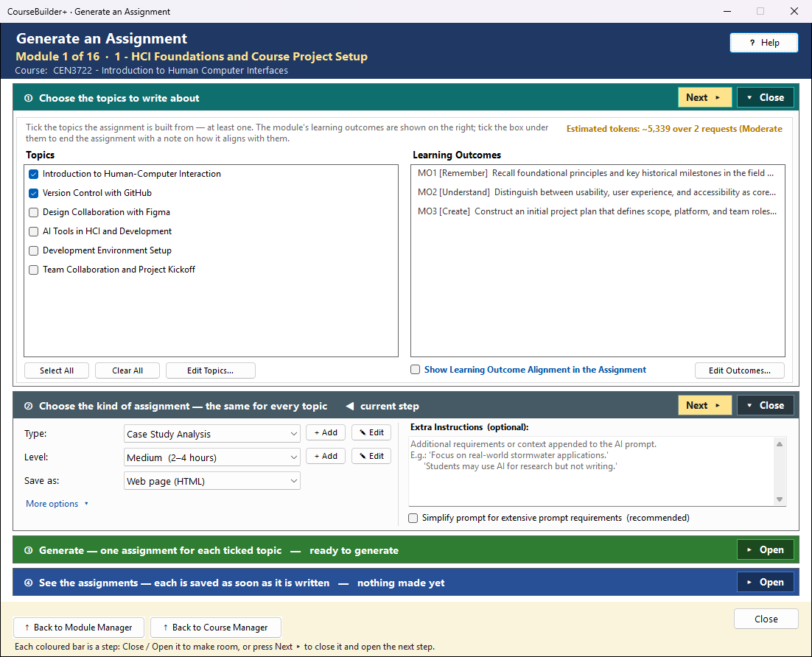Tick Design Collaboration with Figma topic
The width and height of the screenshot is (812, 657).
34,212
